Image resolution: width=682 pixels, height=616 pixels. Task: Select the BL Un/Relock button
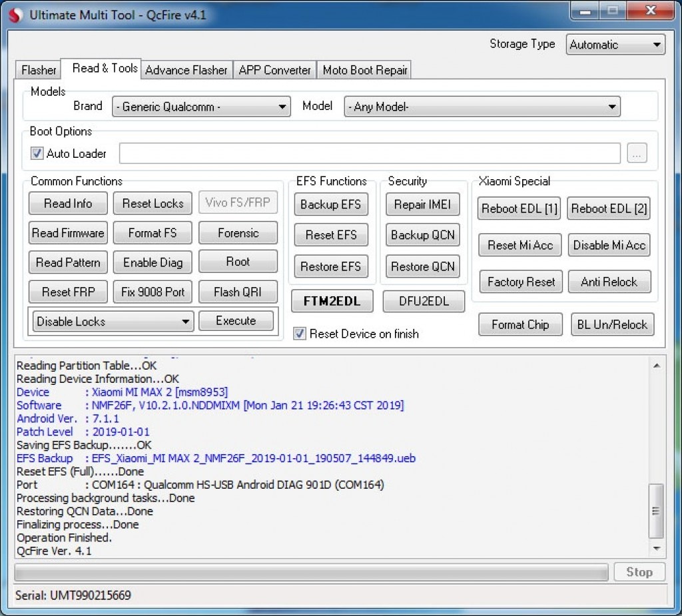(x=611, y=325)
